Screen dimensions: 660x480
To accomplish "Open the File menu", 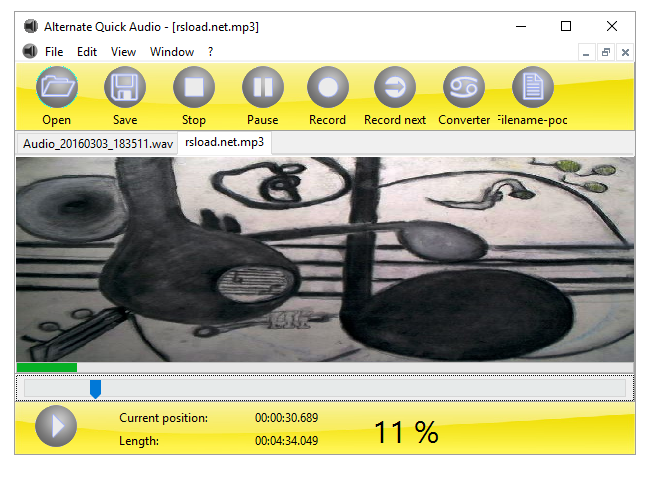I will [54, 52].
